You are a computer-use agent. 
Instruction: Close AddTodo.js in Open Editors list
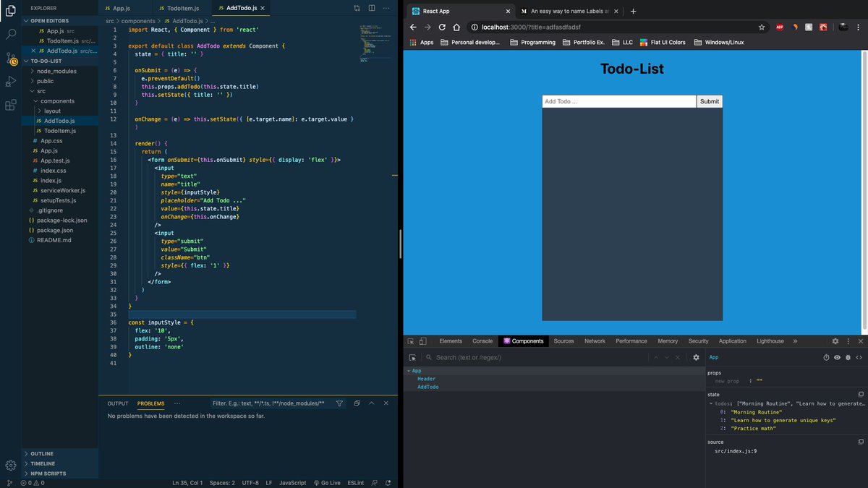(33, 51)
